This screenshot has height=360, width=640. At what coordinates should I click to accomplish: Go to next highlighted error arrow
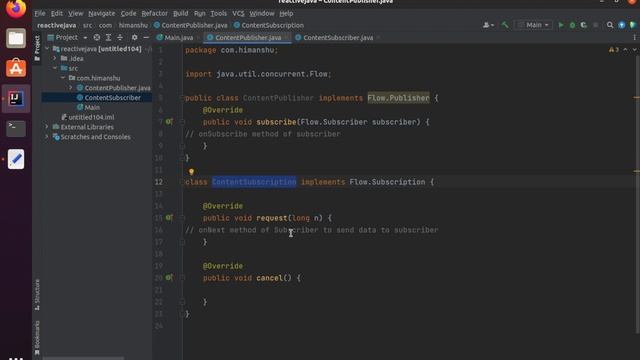pyautogui.click(x=634, y=49)
